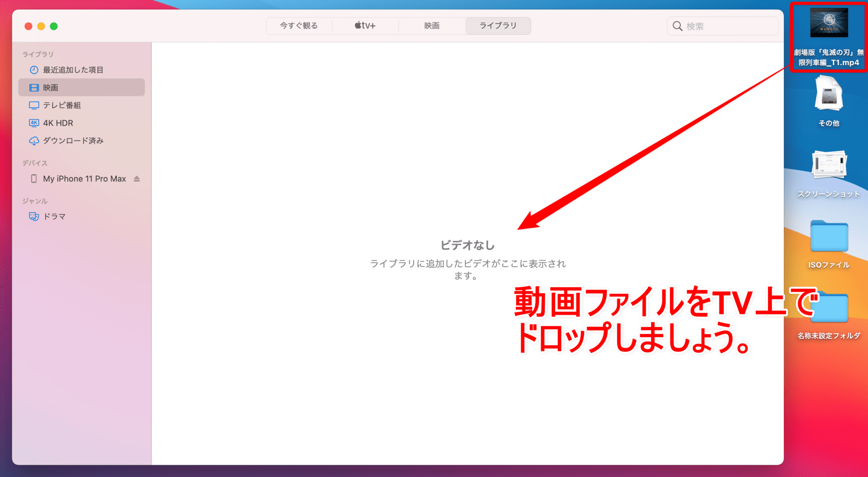Show ダウンロード済み items

point(81,141)
